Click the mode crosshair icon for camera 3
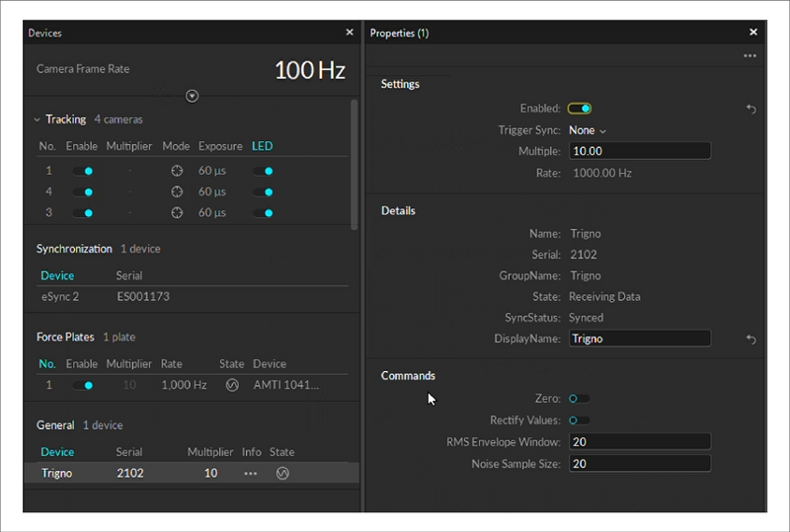Image resolution: width=790 pixels, height=532 pixels. point(177,212)
